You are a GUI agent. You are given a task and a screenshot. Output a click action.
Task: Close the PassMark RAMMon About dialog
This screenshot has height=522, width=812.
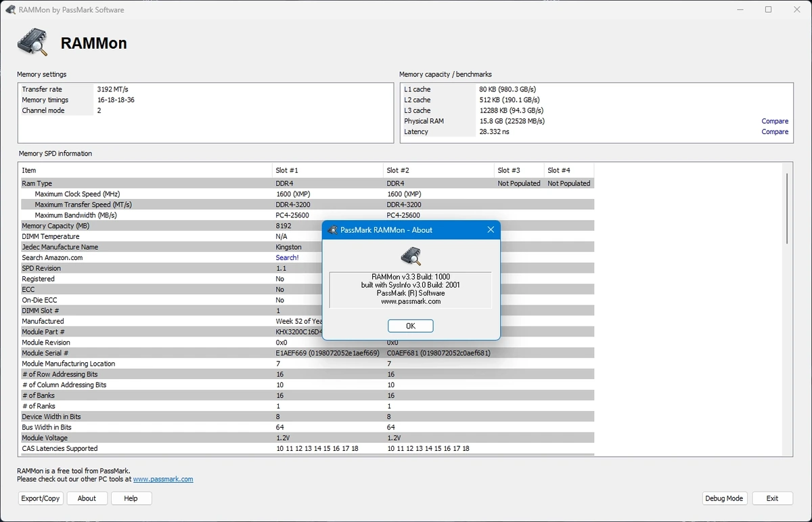491,230
